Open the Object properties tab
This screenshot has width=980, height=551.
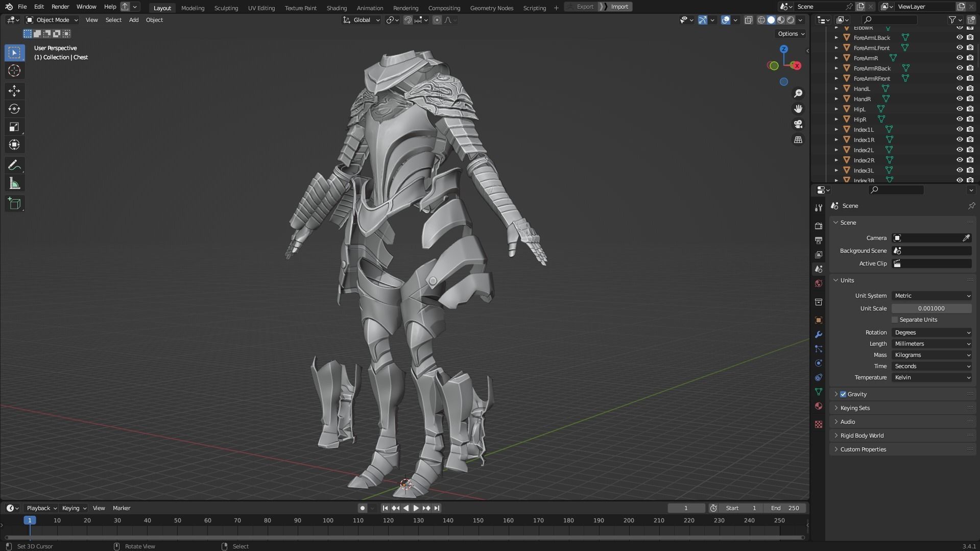[x=819, y=320]
